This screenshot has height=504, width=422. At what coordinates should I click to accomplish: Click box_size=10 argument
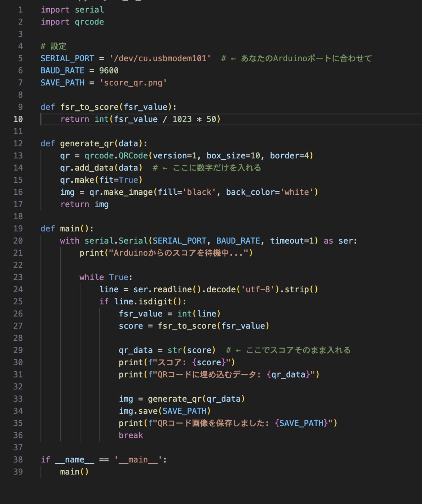[233, 156]
